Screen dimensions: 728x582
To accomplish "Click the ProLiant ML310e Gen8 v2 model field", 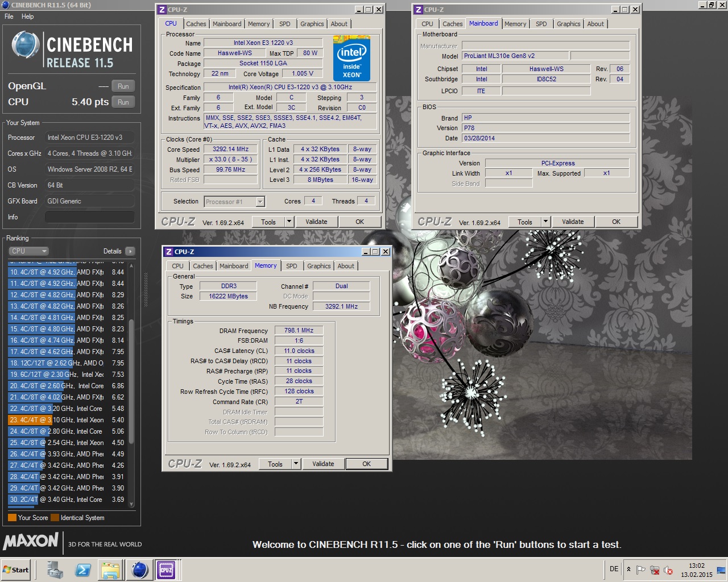I will pyautogui.click(x=515, y=56).
